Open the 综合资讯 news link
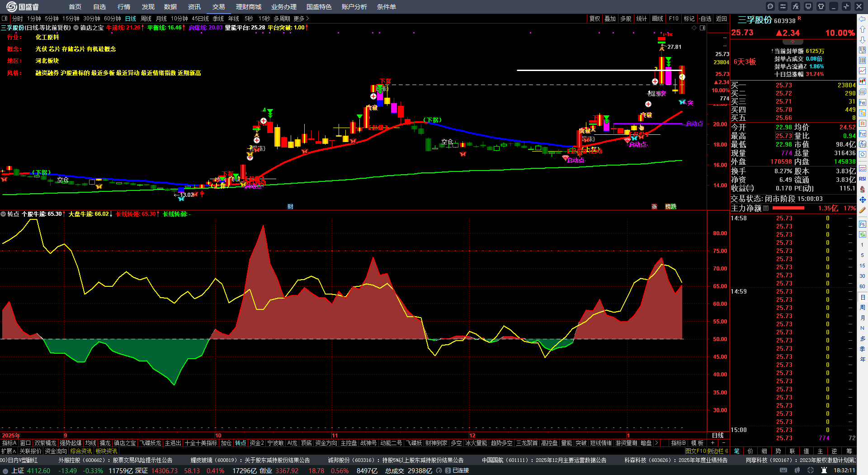This screenshot has width=868, height=475. (81, 451)
